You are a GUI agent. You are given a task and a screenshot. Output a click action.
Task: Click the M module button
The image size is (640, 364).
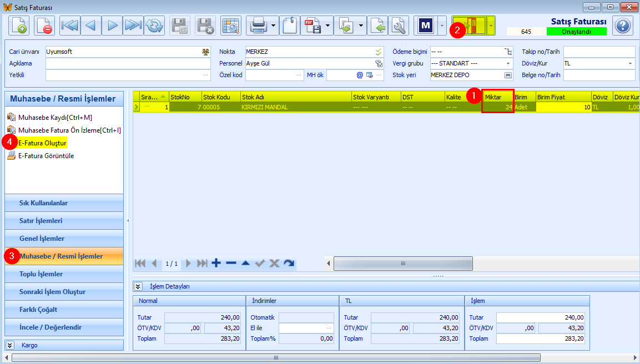pos(425,24)
